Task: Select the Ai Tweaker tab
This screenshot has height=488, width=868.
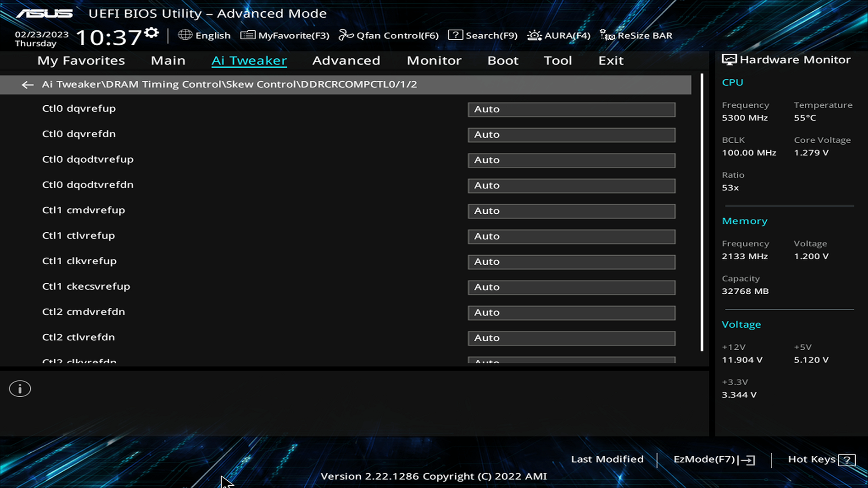Action: point(249,60)
